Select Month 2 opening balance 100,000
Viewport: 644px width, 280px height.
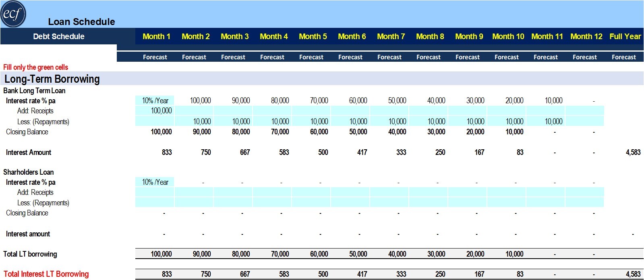tap(200, 100)
